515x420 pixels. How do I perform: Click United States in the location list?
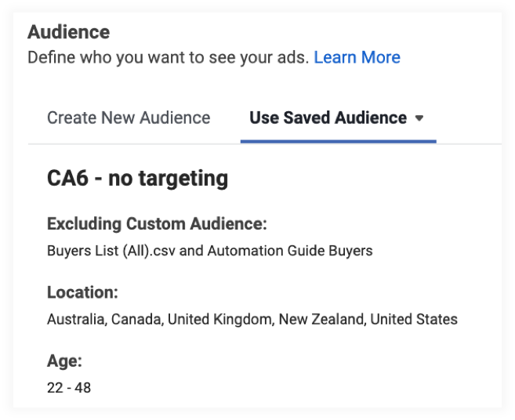(414, 319)
